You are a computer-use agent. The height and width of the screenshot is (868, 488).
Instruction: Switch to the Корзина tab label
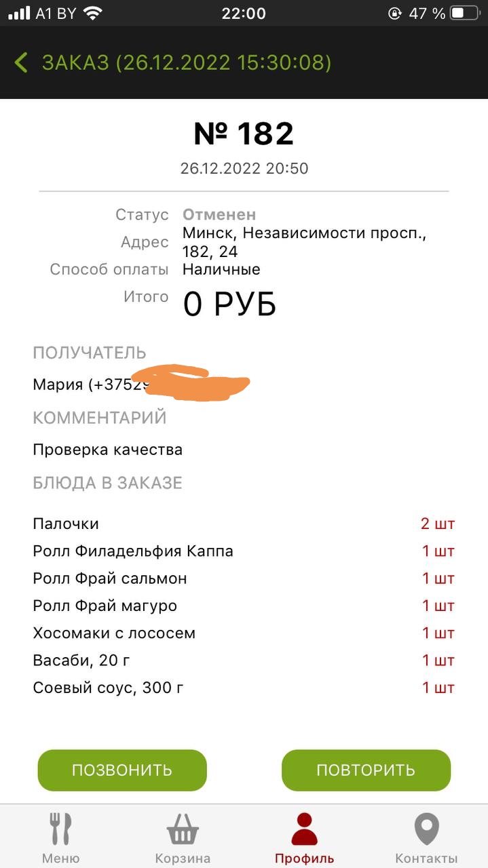[183, 858]
